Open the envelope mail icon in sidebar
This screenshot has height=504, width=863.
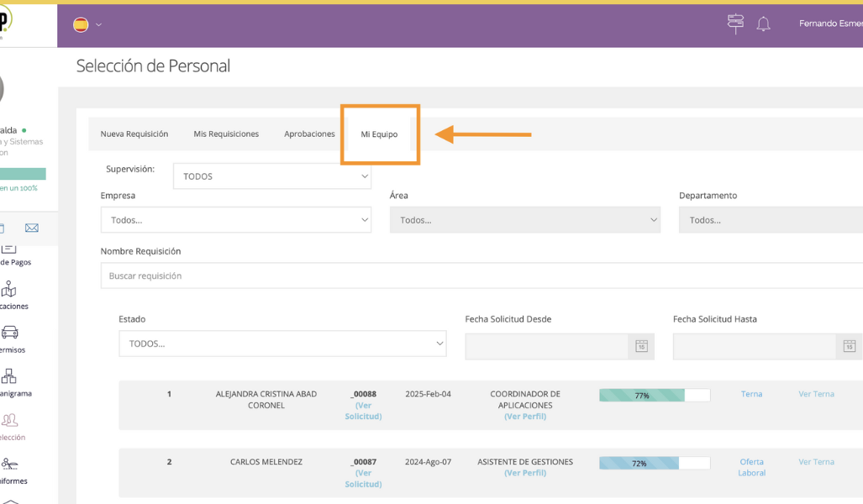[x=32, y=228]
